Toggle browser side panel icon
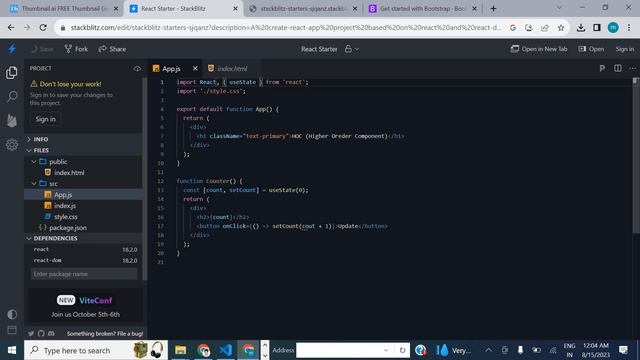The image size is (640, 360). tap(597, 28)
